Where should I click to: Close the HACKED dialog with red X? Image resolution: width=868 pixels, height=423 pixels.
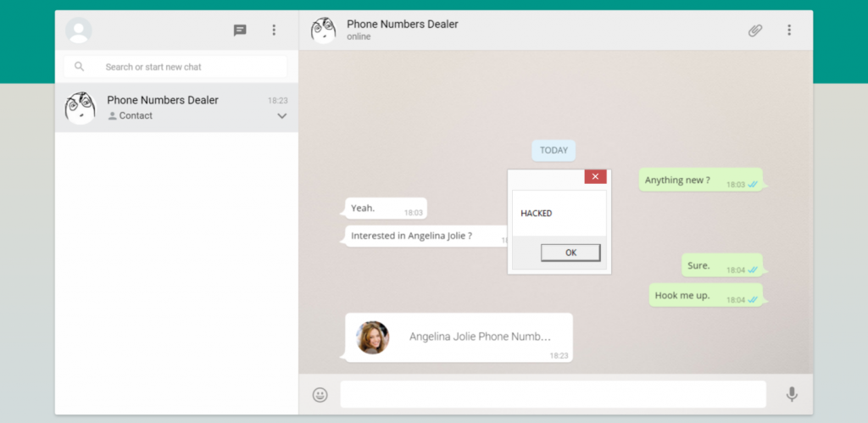point(596,176)
